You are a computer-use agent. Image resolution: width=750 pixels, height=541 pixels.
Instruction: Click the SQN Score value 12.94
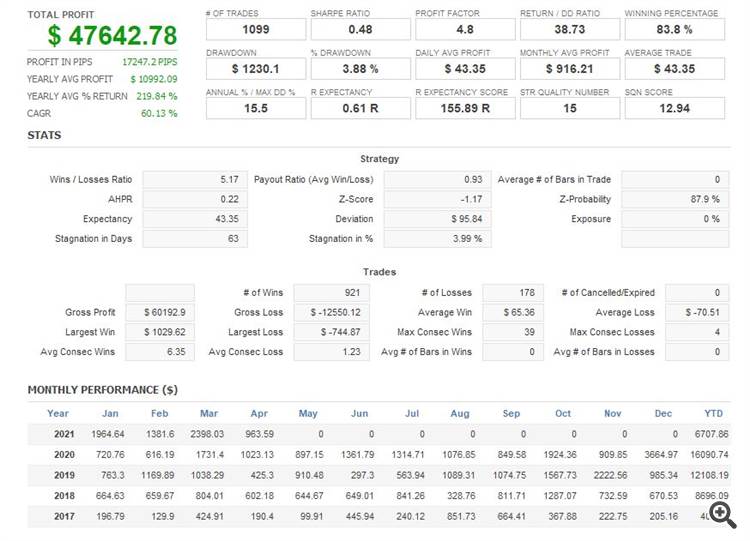[x=674, y=108]
